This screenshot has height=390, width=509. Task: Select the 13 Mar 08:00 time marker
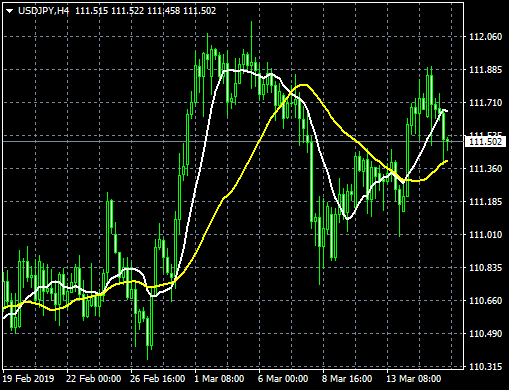click(414, 379)
